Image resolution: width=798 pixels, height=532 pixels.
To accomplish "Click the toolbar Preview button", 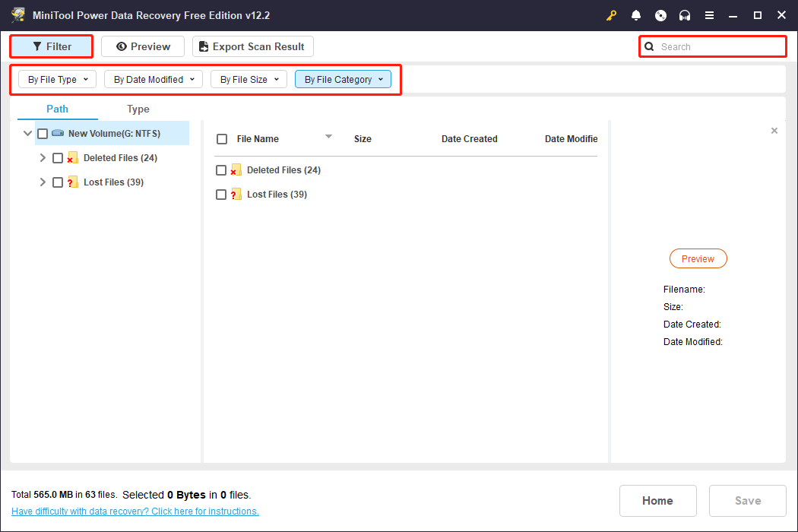I will click(x=143, y=46).
